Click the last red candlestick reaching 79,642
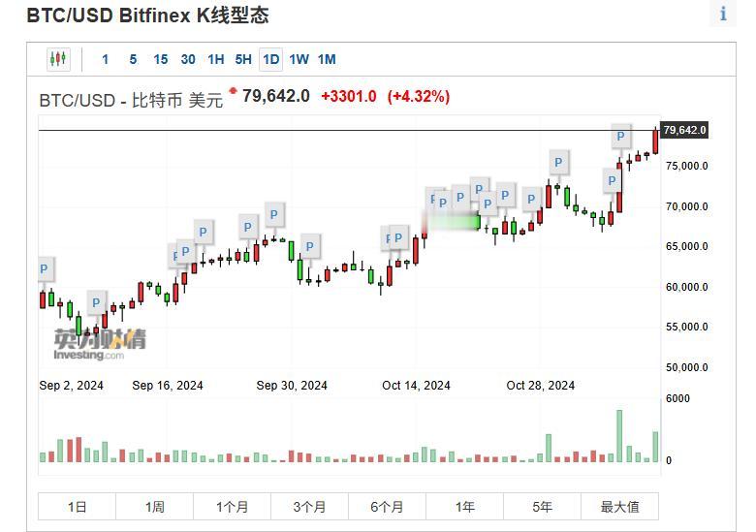 (x=655, y=141)
